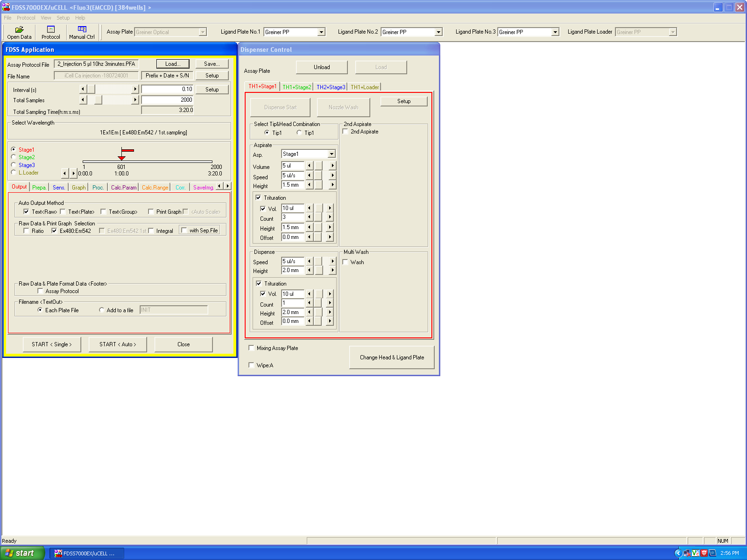The image size is (747, 560).
Task: Expand the Ligand Plate No.1 dropdown
Action: point(321,32)
